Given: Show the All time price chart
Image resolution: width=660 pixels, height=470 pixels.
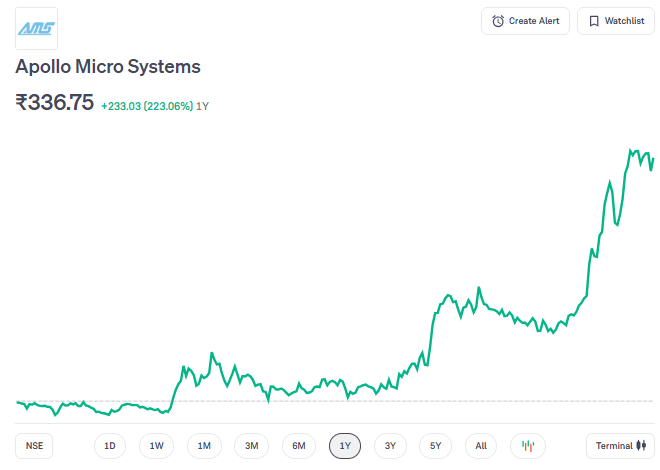Looking at the screenshot, I should click(x=481, y=446).
